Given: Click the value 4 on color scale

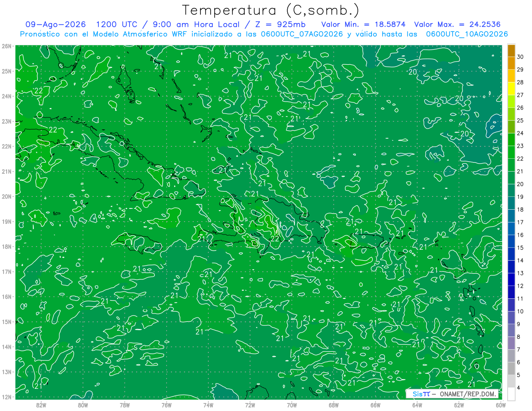Looking at the screenshot, I should 519,388.
